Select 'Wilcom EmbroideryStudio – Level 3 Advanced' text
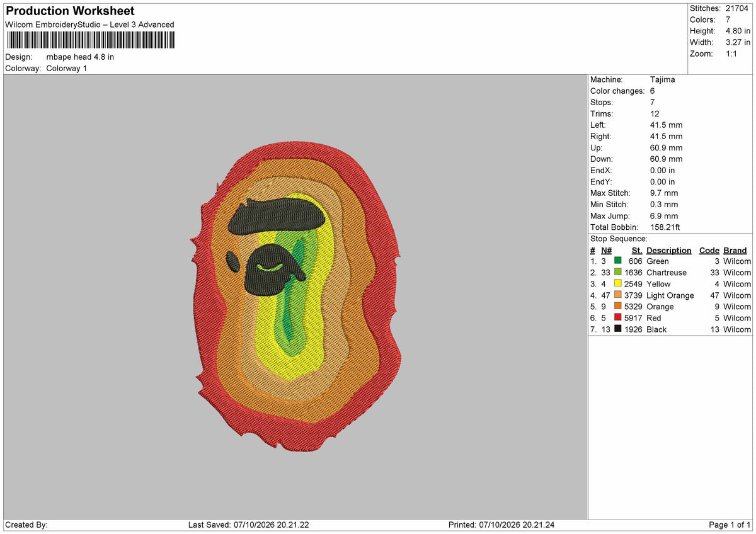This screenshot has height=534, width=756. tap(89, 25)
